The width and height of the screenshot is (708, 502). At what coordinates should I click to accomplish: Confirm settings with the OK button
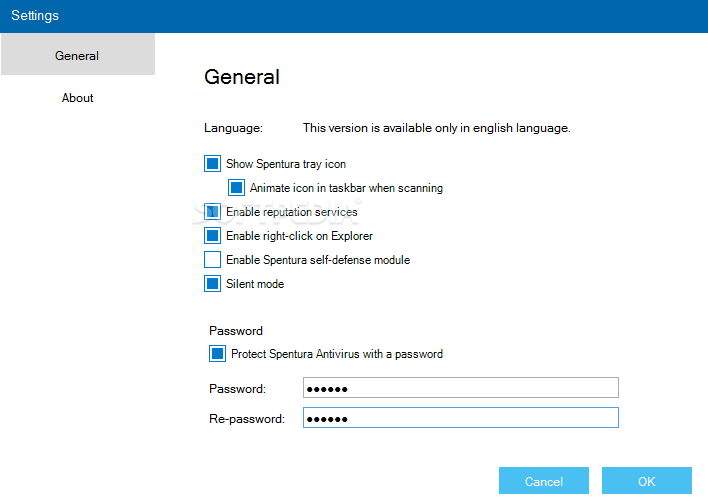click(647, 481)
